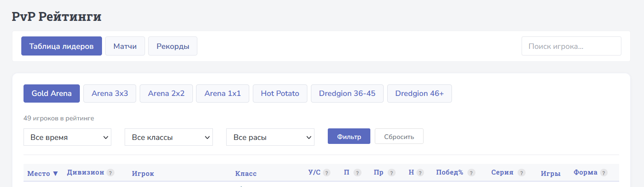Click help icon beside Пр column header
Screen dimensions: 644x187
point(391,173)
